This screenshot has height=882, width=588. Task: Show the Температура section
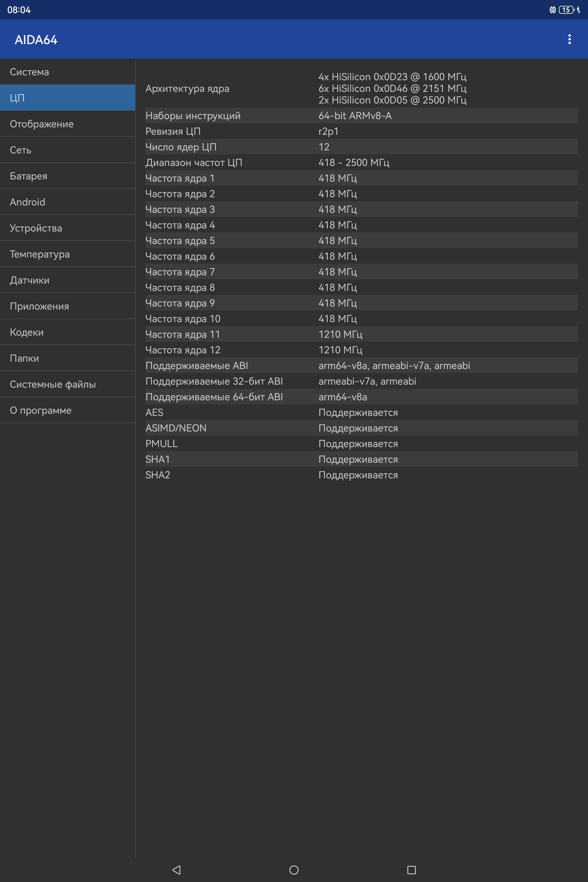click(x=67, y=254)
